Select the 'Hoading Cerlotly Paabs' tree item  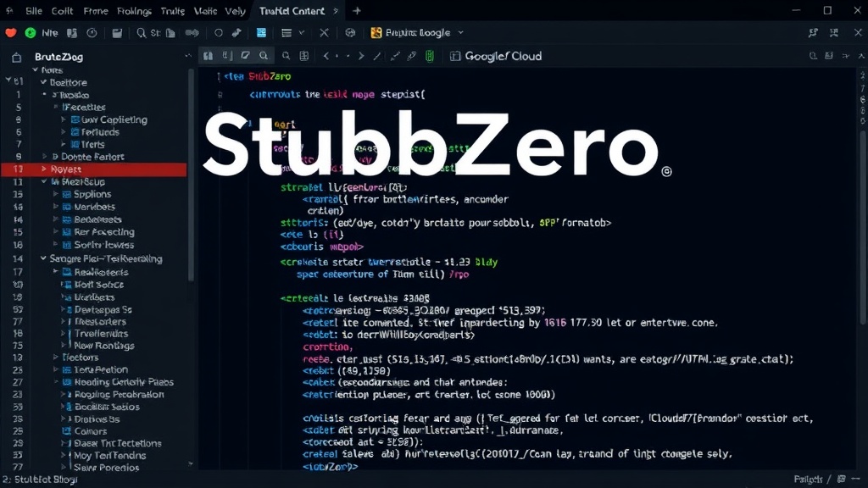coord(124,382)
